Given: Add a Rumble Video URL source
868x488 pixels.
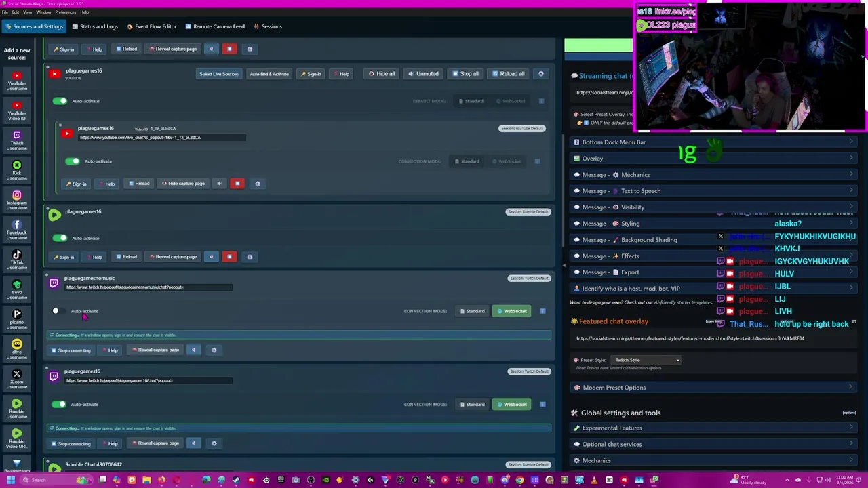Looking at the screenshot, I should coord(17,438).
